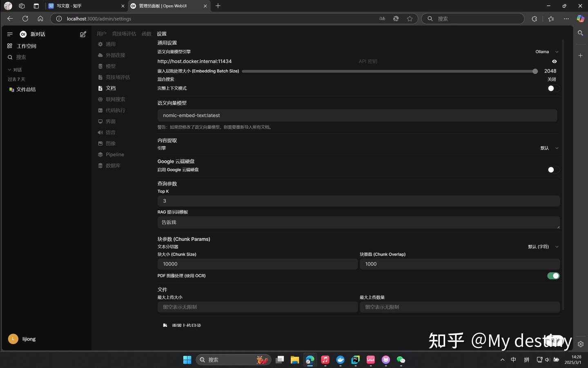Enable the 完整上下文模式 toggle
This screenshot has height=368, width=588.
553,88
